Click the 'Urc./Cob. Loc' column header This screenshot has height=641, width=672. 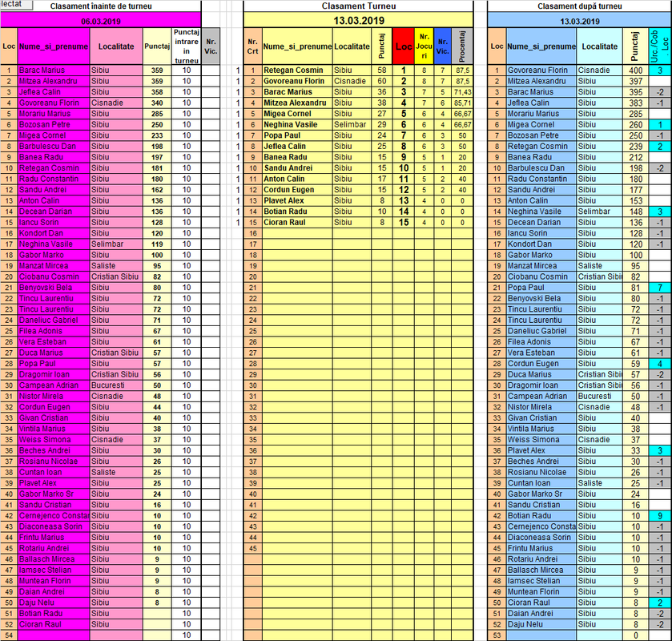(x=660, y=46)
